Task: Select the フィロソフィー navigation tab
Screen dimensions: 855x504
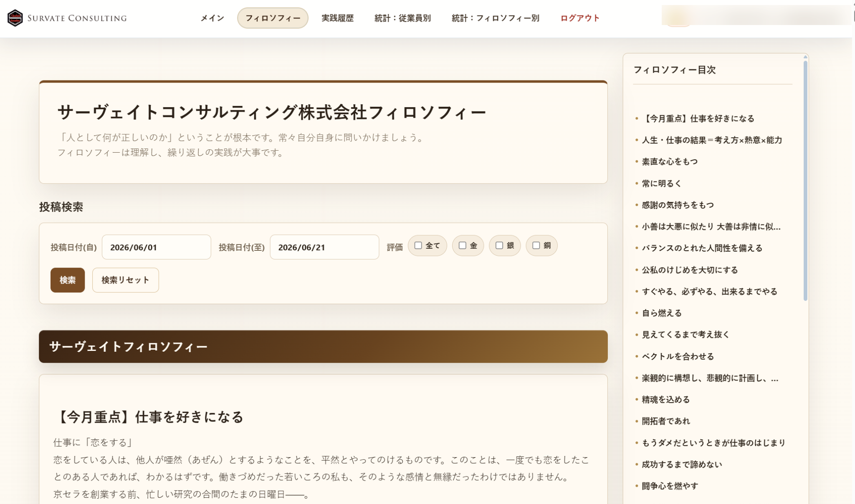Action: (273, 18)
